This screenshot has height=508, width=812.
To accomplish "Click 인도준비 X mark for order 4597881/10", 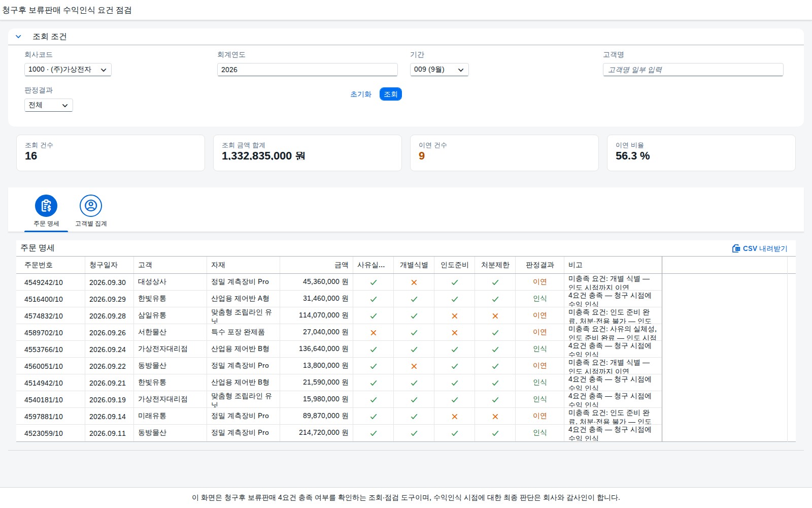I will point(455,417).
